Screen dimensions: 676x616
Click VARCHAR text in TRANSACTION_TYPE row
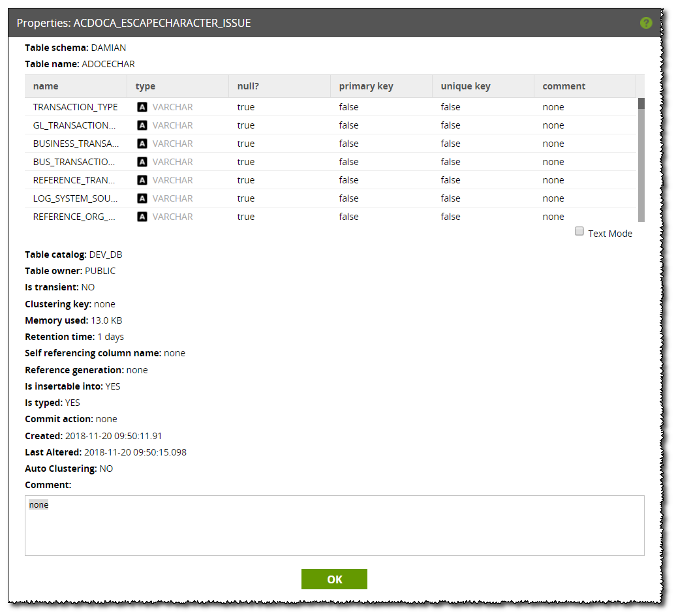click(x=172, y=107)
